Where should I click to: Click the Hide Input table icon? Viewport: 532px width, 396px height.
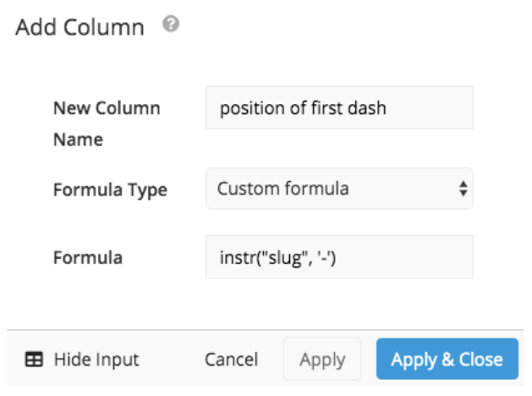pos(34,359)
